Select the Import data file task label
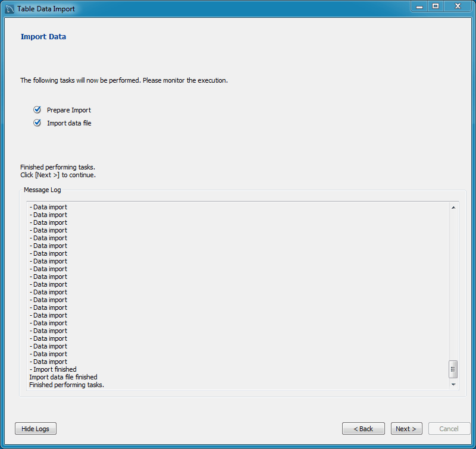This screenshot has height=449, width=476. pos(69,123)
